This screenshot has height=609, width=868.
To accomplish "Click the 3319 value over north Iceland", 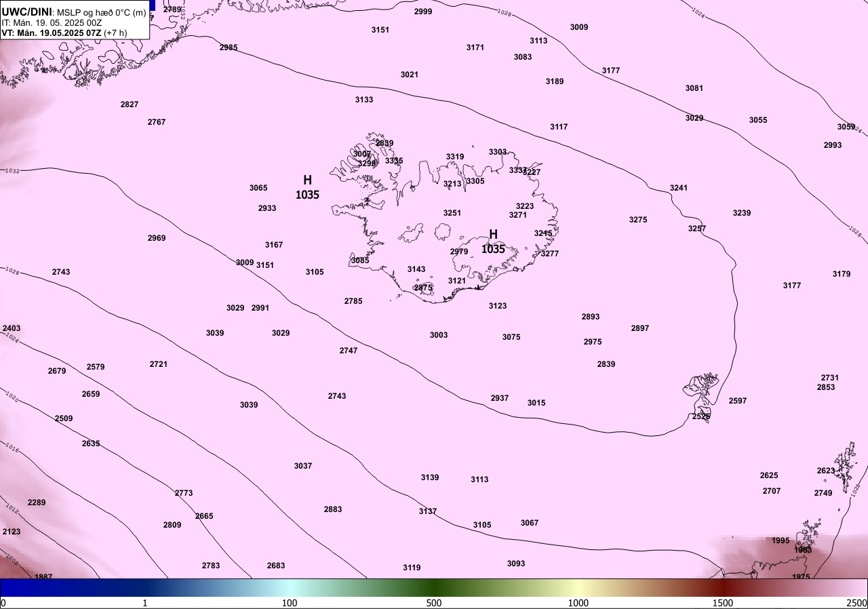I will click(455, 157).
